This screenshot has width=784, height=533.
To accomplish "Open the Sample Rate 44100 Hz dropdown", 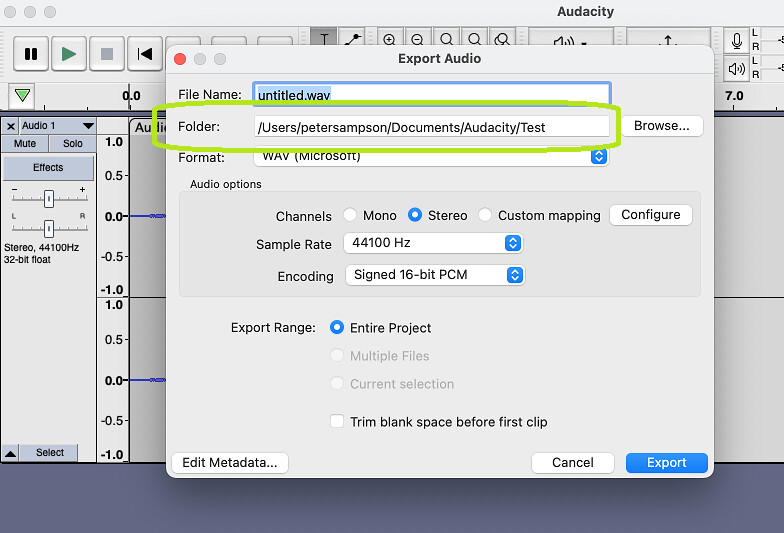I will [434, 243].
